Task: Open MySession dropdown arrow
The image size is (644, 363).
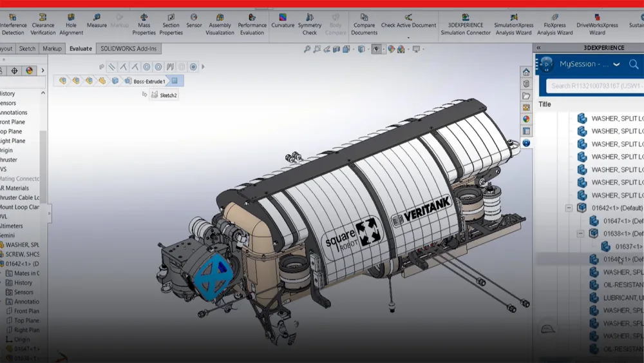Action: coord(616,64)
